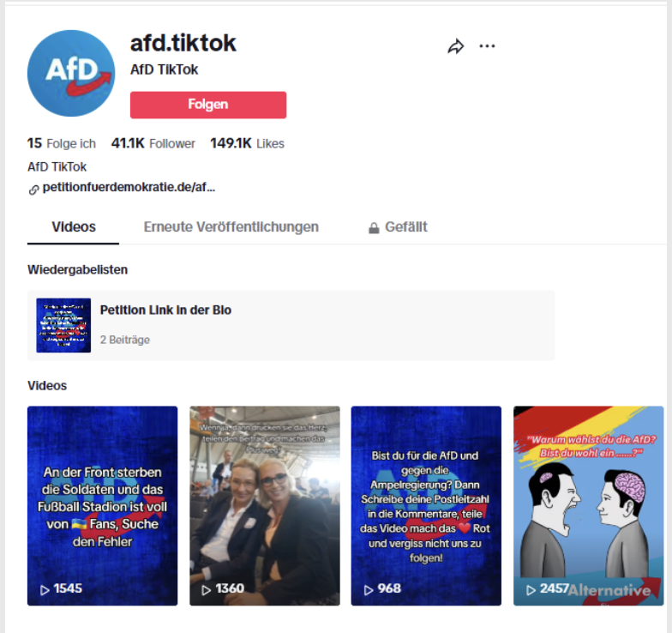
Task: Open the brain cartoon video thumbnail
Action: coord(588,506)
